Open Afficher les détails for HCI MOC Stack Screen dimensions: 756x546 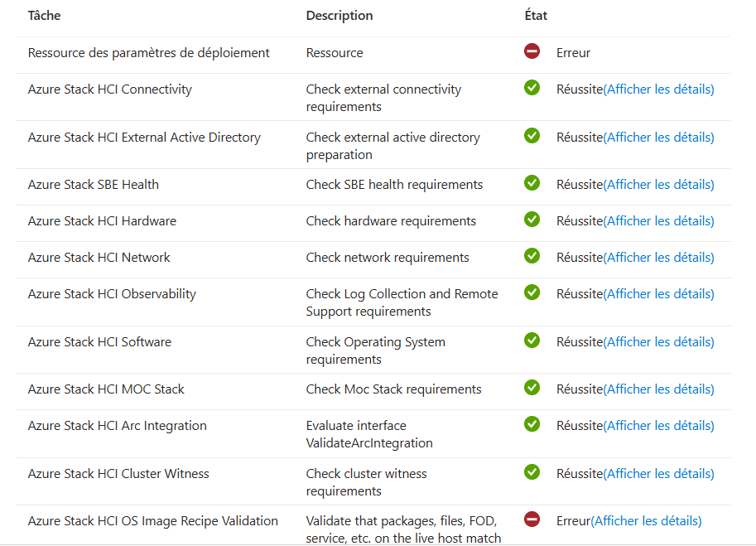click(x=658, y=389)
